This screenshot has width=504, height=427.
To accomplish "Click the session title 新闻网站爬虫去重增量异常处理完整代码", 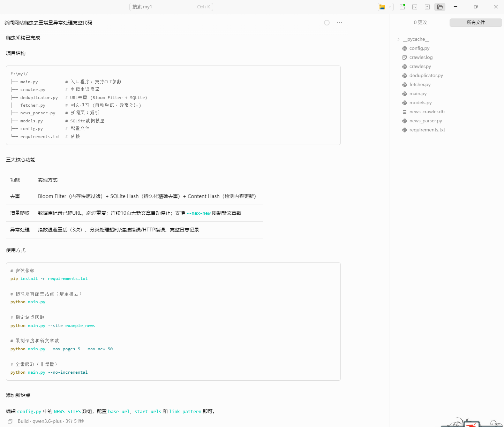I will [x=48, y=23].
